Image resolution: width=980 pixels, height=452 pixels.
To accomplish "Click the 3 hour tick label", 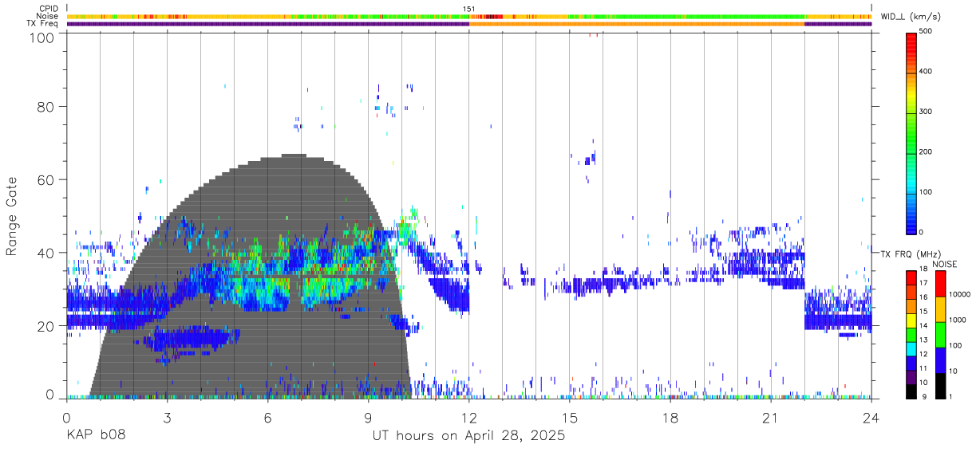I will pos(167,418).
